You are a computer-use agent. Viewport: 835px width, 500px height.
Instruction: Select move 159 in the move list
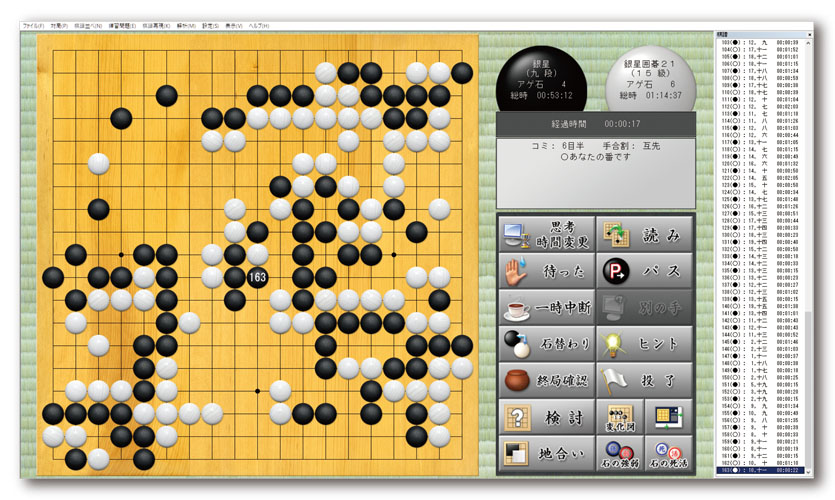pyautogui.click(x=760, y=441)
